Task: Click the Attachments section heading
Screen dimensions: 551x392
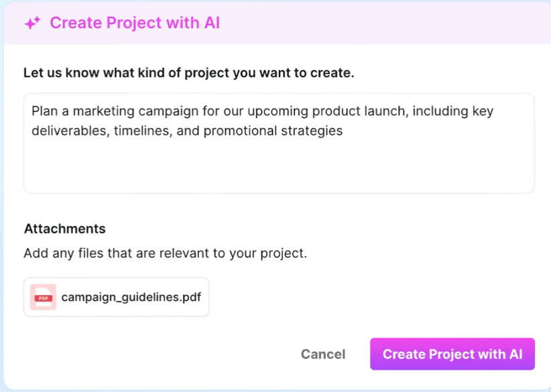Action: pos(65,228)
